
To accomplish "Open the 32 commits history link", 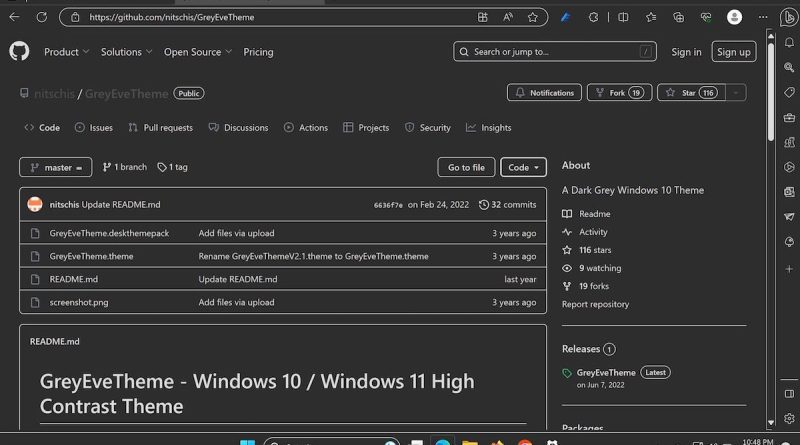I will click(508, 205).
